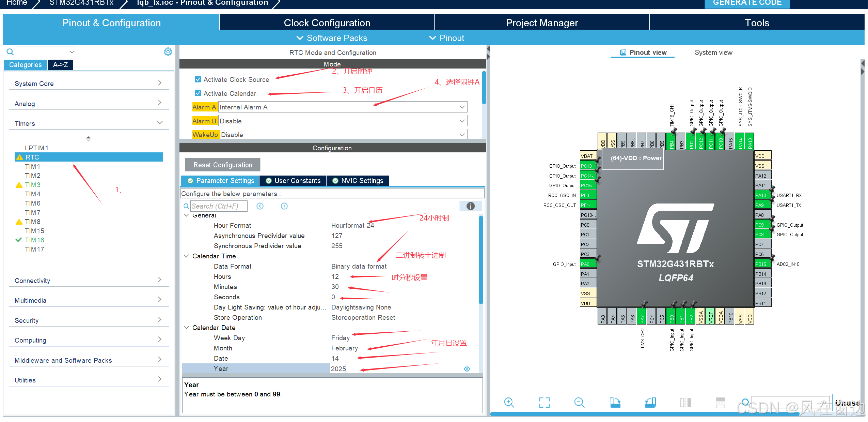
Task: Click the parameter info icon
Action: click(x=470, y=206)
